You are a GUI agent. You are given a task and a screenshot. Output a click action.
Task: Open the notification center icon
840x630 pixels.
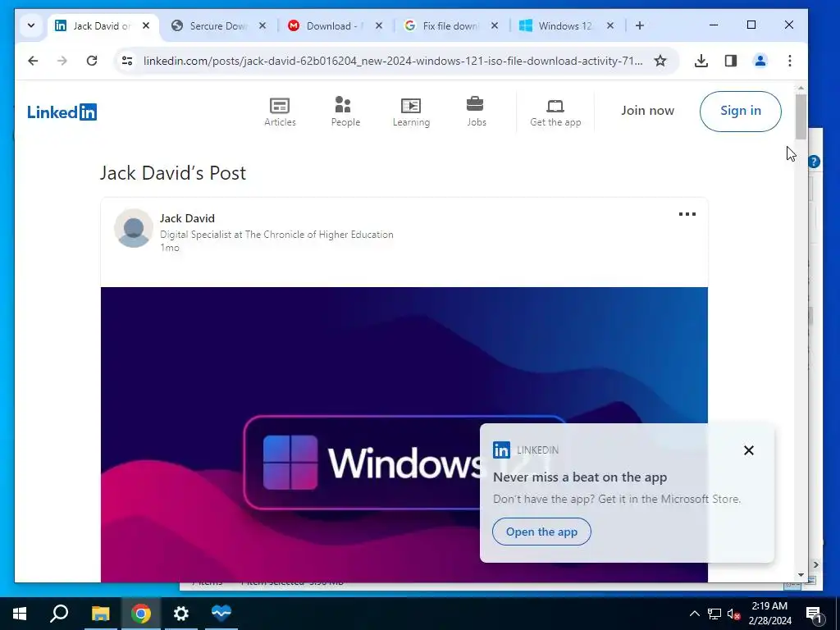pos(815,614)
